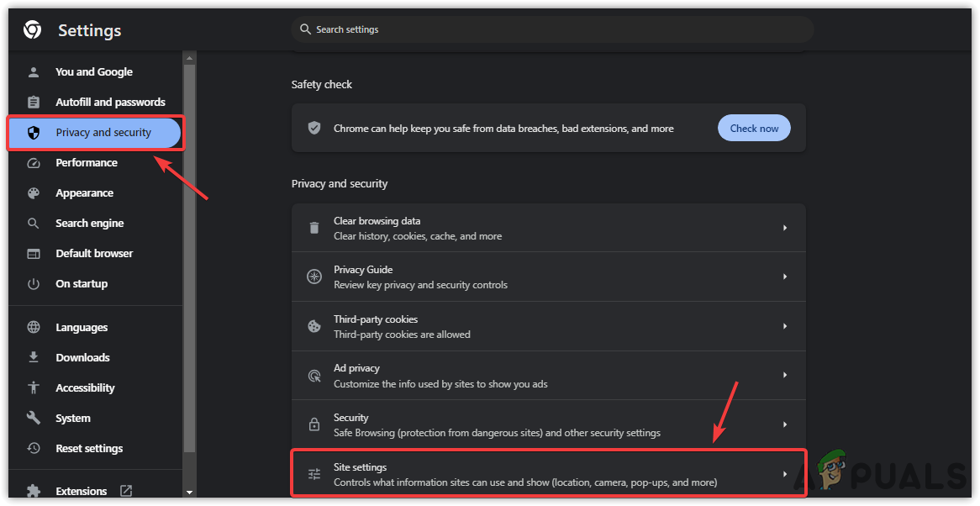Expand the Security row arrow
980x506 pixels.
click(785, 424)
